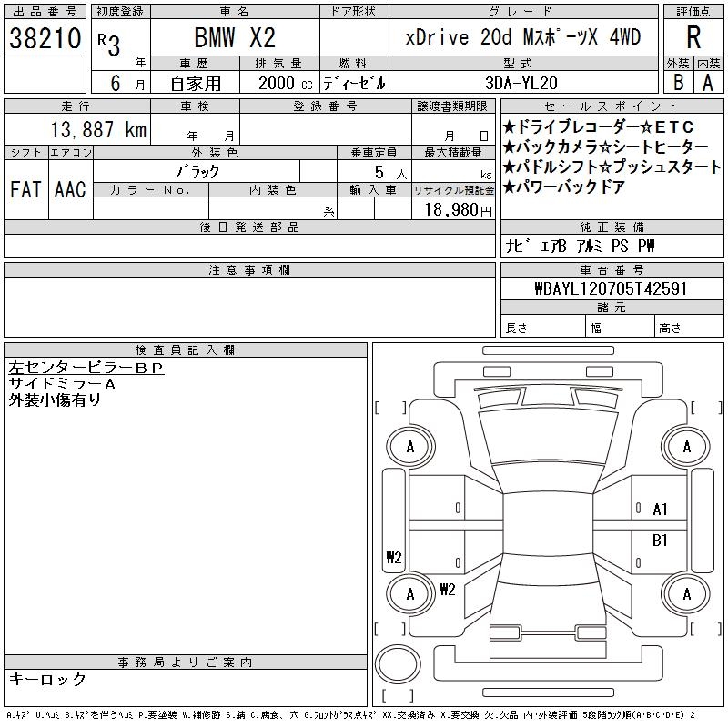Select office notice キーロック
Viewport: 728px width, 728px height.
click(x=47, y=679)
